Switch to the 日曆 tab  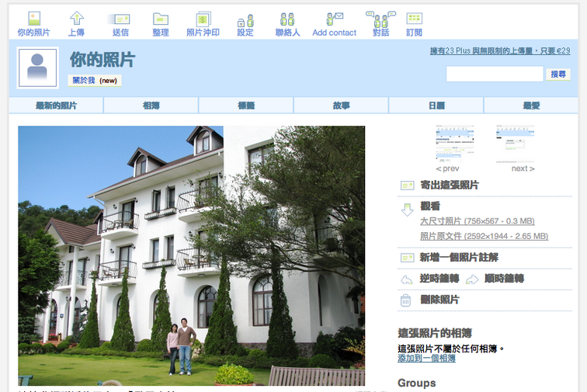click(436, 106)
